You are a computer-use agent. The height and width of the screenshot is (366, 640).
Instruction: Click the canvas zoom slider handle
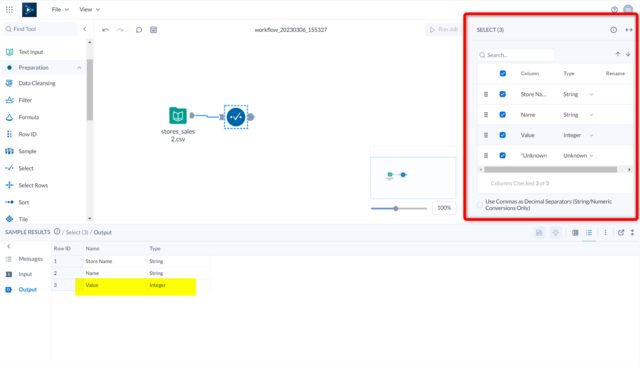[x=396, y=209]
